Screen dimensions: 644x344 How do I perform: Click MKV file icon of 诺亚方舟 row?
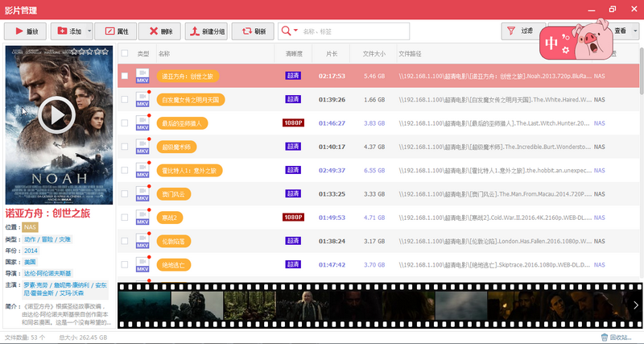click(142, 76)
